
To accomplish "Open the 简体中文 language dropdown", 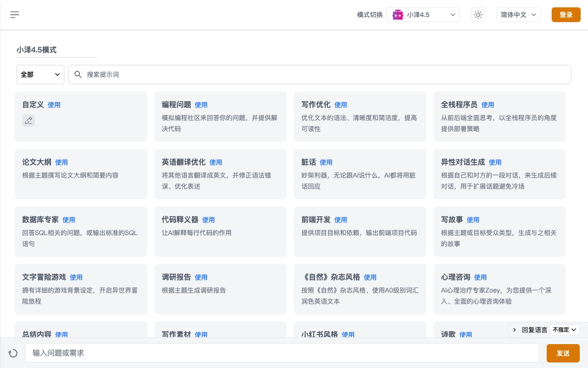I will pyautogui.click(x=518, y=15).
